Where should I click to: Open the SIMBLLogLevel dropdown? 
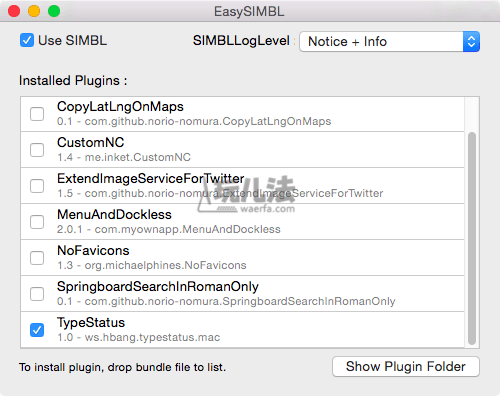(x=389, y=42)
